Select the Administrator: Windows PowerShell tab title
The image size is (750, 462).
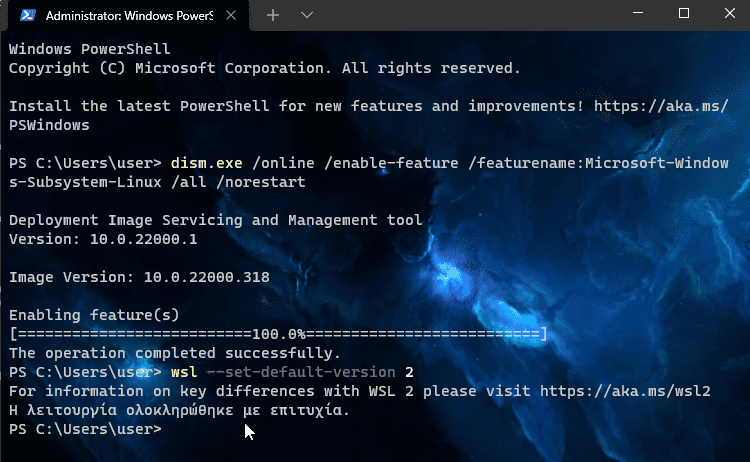(x=129, y=16)
